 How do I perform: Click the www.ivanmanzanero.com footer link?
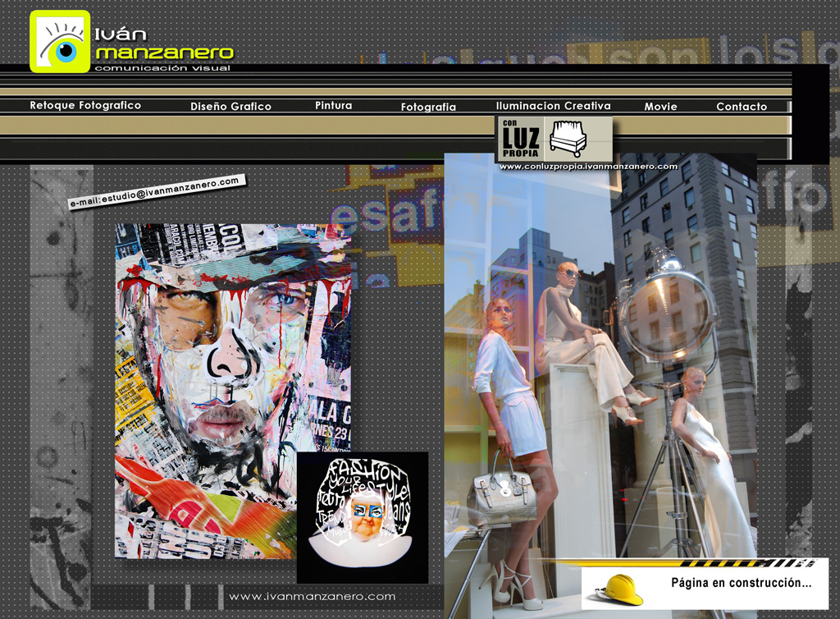[313, 597]
